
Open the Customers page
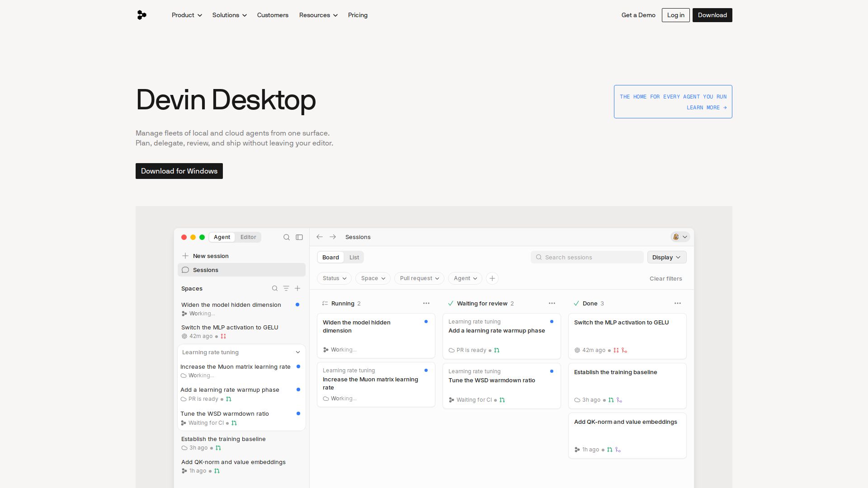[273, 15]
